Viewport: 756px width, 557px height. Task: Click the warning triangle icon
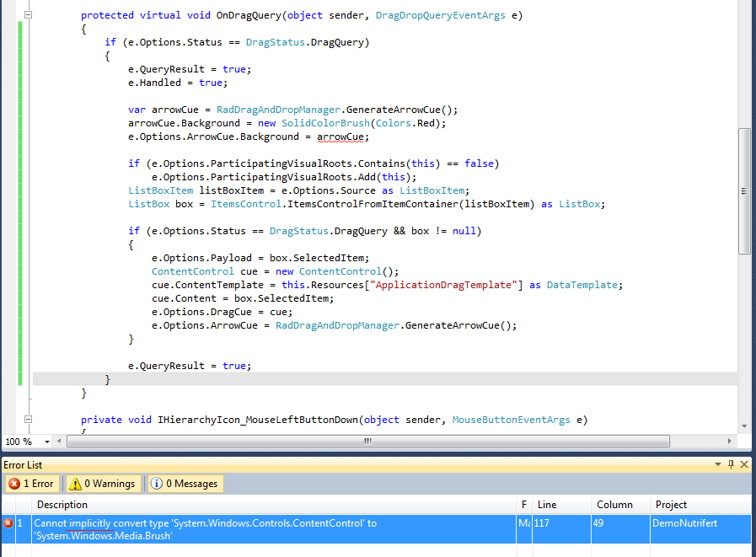[x=75, y=484]
